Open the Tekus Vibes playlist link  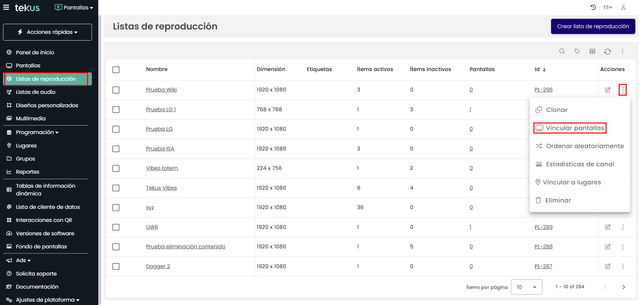[161, 188]
